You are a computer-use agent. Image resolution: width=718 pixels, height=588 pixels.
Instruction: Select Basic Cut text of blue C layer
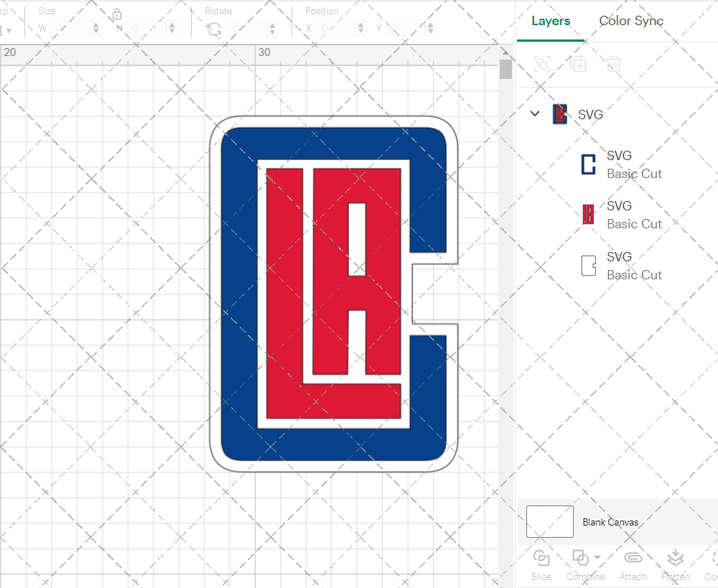click(634, 174)
